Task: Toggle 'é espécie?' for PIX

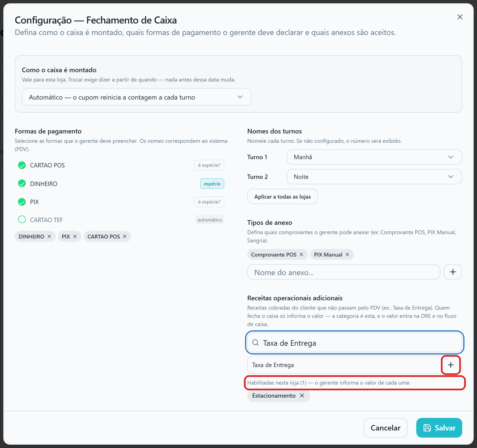Action: (x=209, y=202)
